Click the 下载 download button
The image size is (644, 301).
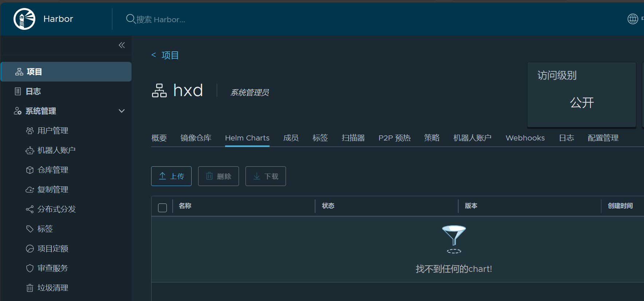click(266, 176)
